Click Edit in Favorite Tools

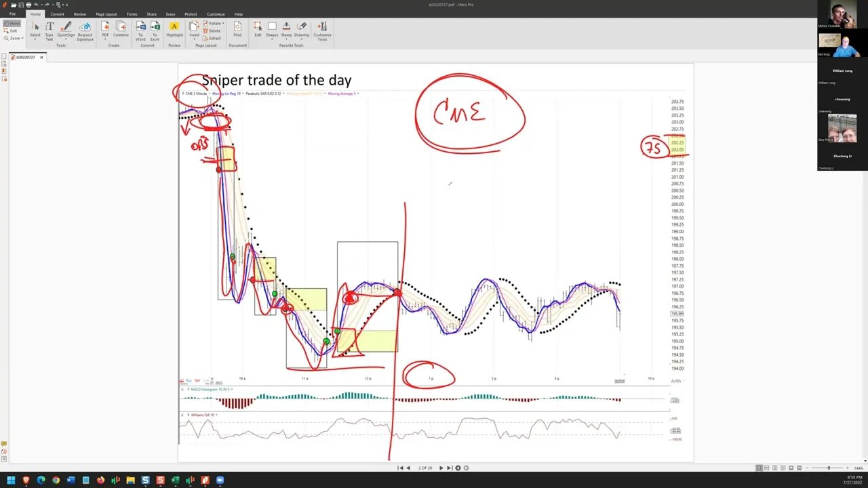[258, 29]
